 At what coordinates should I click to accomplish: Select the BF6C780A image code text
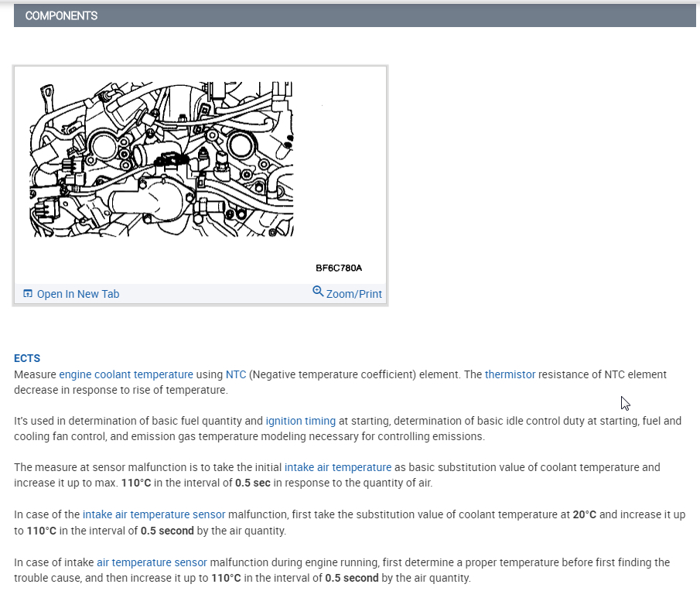point(339,268)
